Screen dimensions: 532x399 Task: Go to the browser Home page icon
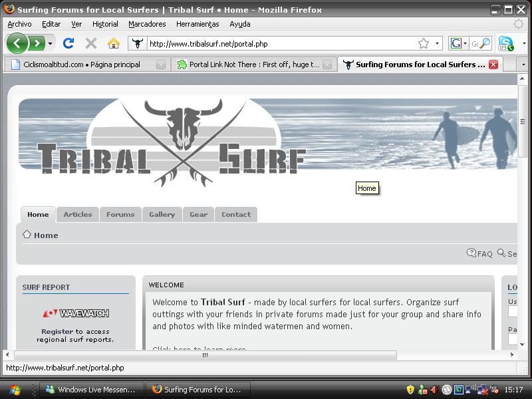tap(114, 43)
